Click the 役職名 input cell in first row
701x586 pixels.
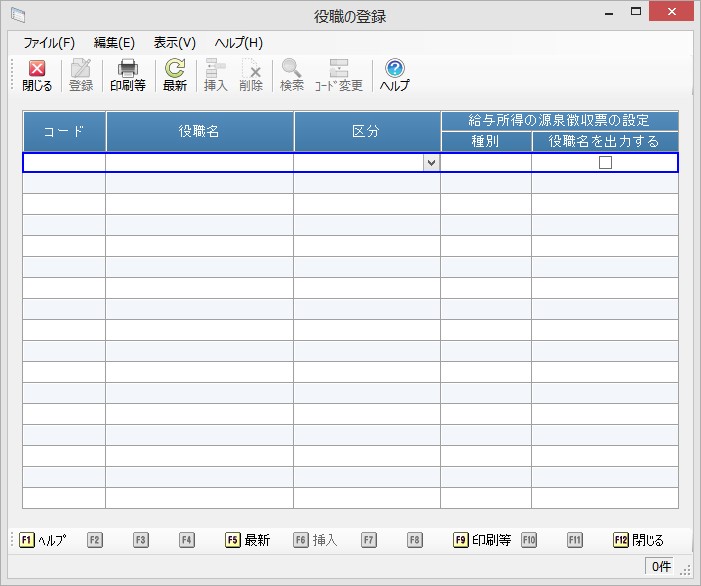click(199, 163)
